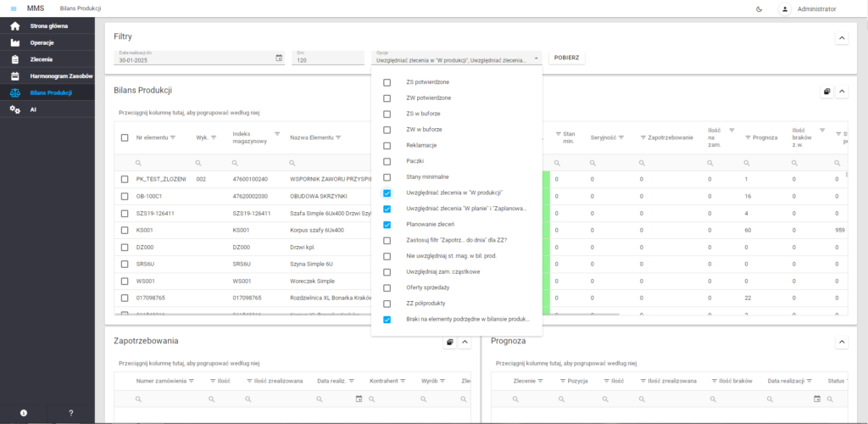Uncheck the Planowanie zleceń option
Screen dimensions: 868x424
pyautogui.click(x=387, y=225)
